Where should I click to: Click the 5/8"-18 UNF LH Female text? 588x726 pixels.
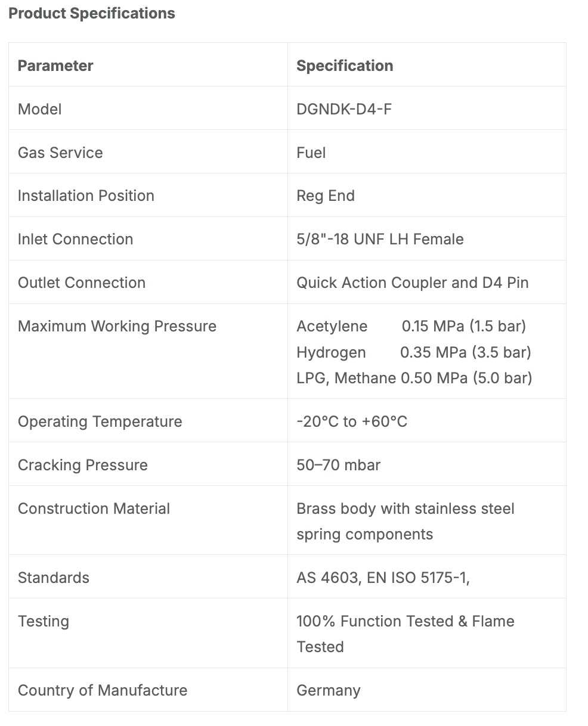coord(380,239)
